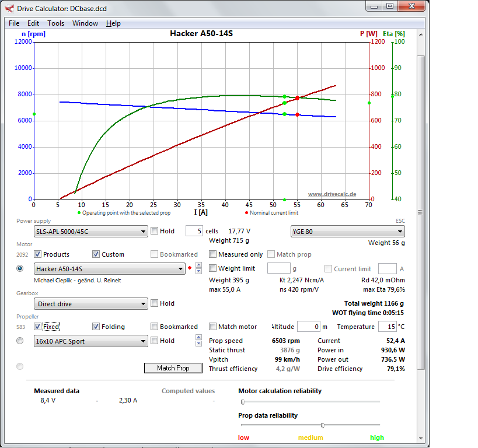The height and width of the screenshot is (448, 478).
Task: Visit the www.drivecalc.de link
Action: (332, 194)
